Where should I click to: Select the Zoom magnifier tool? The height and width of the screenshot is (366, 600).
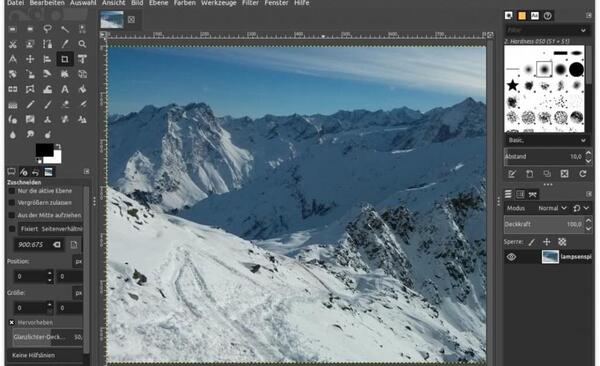click(x=82, y=44)
